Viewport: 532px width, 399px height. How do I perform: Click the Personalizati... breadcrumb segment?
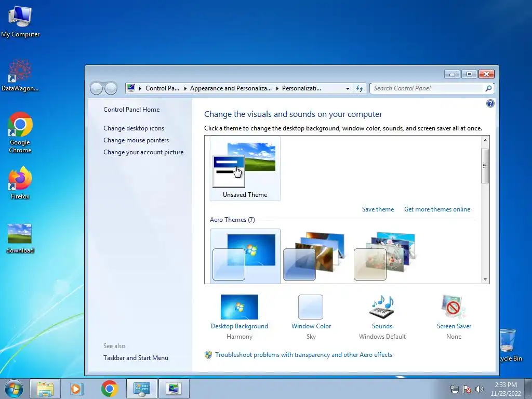(x=301, y=88)
